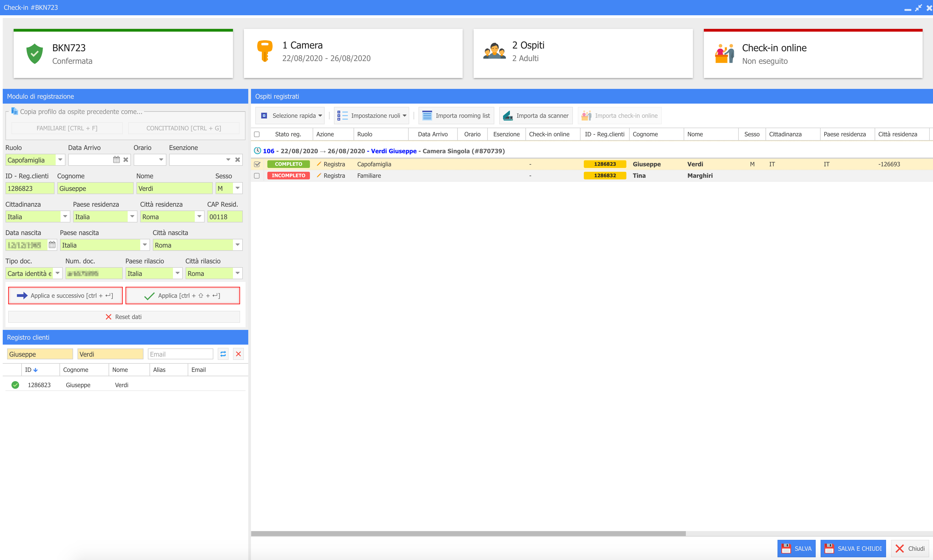Click the red X clear search icon
This screenshot has height=560, width=933.
pos(238,354)
